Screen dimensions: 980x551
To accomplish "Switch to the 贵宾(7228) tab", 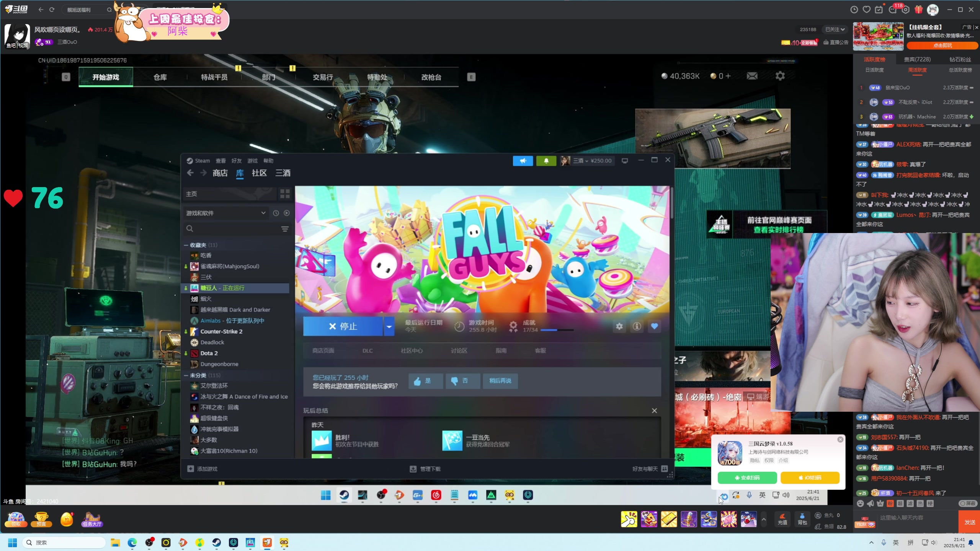I will [917, 59].
